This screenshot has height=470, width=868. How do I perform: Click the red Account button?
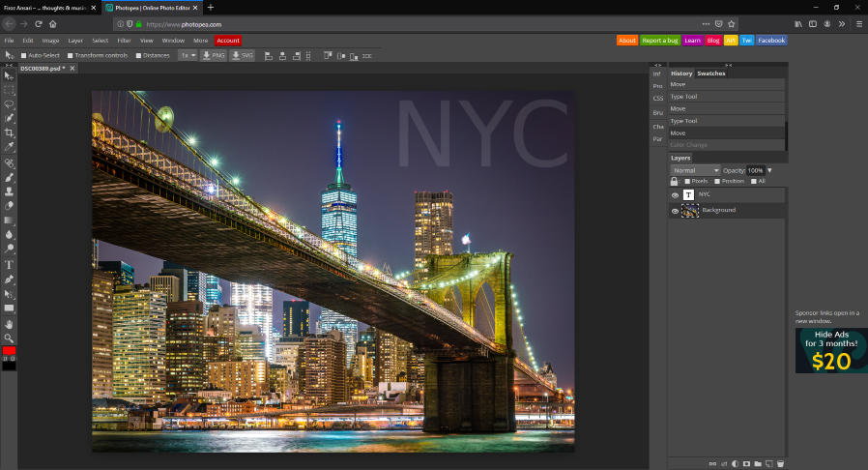[228, 41]
